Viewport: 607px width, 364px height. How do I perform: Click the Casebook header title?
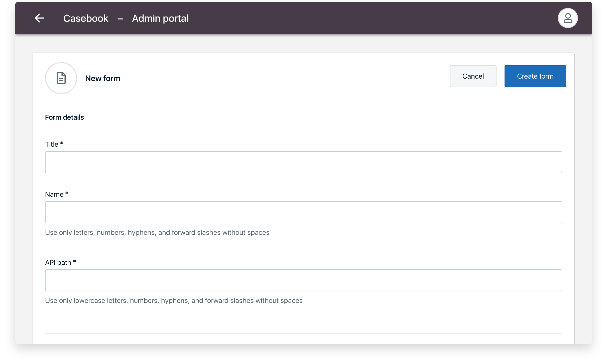click(86, 18)
